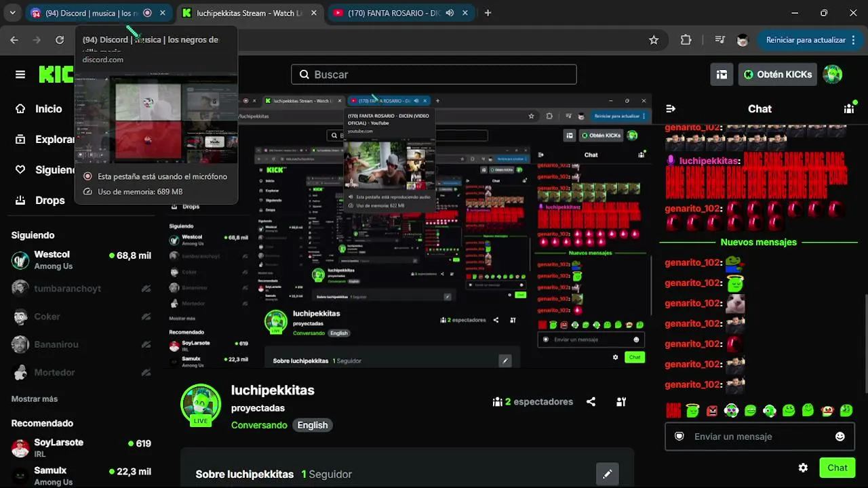Go to Inicio in the sidebar
Viewport: 868px width, 488px height.
pos(49,108)
